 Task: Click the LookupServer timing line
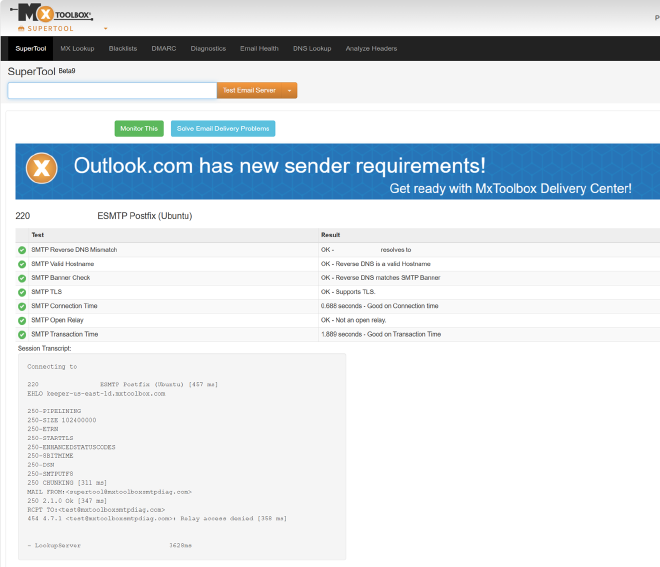[x=109, y=546]
